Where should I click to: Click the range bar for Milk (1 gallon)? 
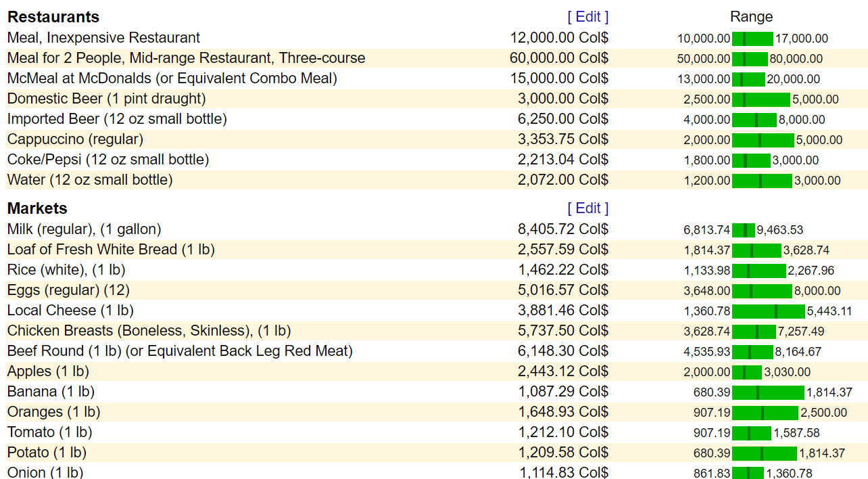click(x=744, y=230)
